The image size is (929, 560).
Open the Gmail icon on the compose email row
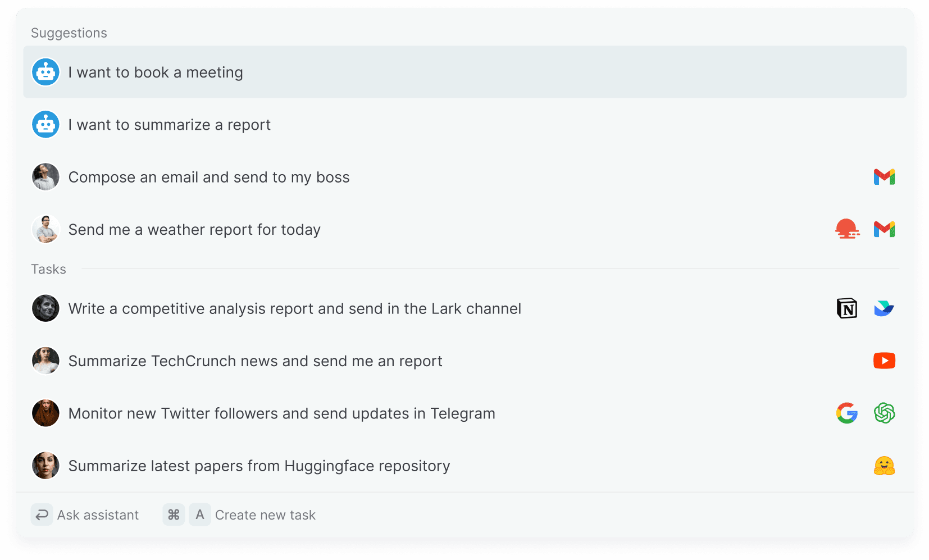click(884, 176)
